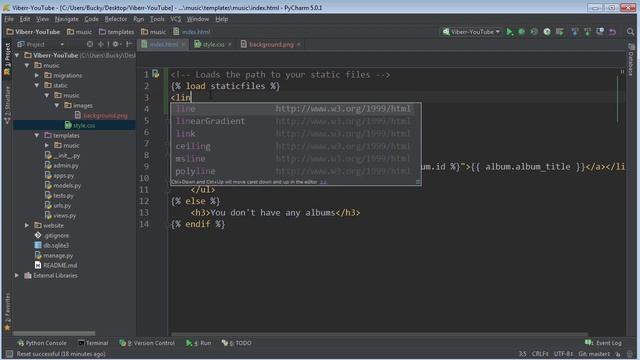Open the Favorites side tool window
This screenshot has height=360, width=640.
[x=7, y=312]
